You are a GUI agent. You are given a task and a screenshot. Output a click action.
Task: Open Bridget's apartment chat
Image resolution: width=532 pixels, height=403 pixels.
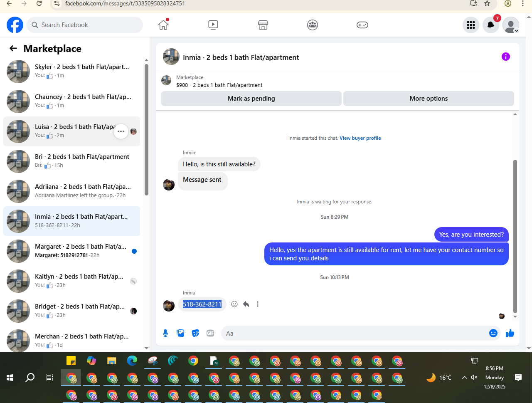click(71, 311)
